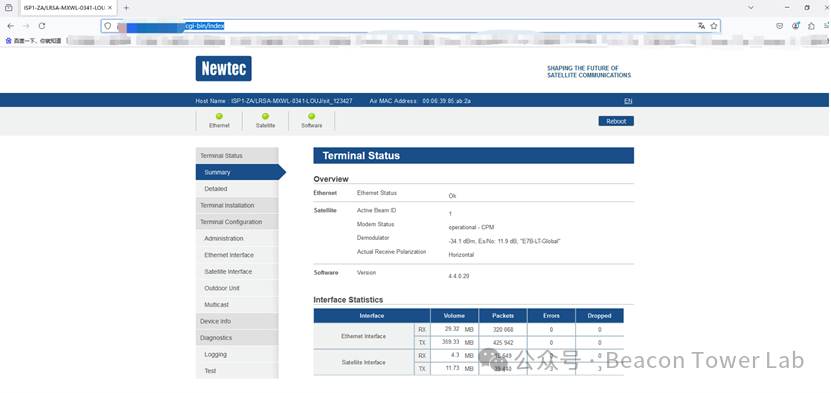Open Ethernet Interface settings in sidebar

tap(237, 255)
